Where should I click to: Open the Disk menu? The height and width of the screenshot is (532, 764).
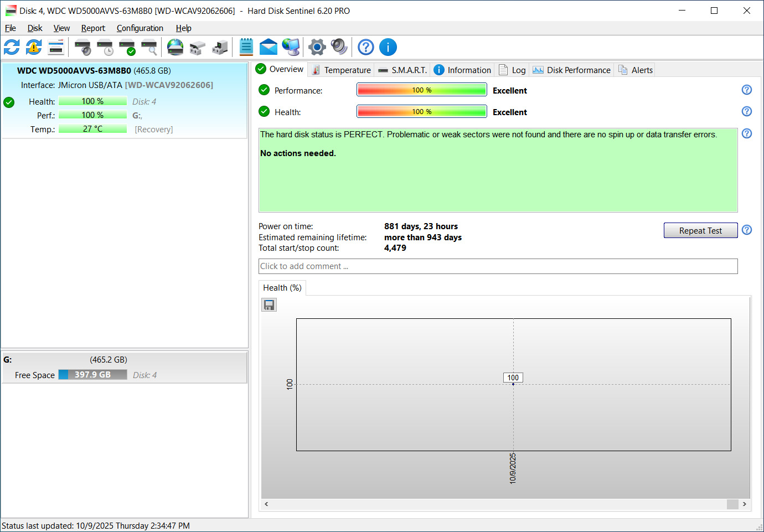tap(35, 28)
